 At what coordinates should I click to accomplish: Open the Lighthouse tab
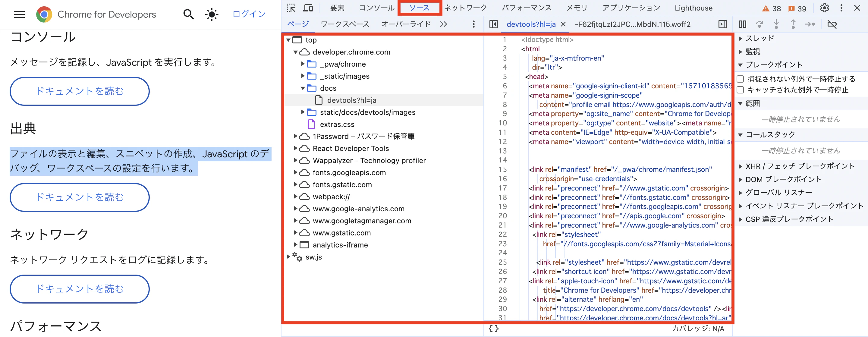click(x=693, y=8)
